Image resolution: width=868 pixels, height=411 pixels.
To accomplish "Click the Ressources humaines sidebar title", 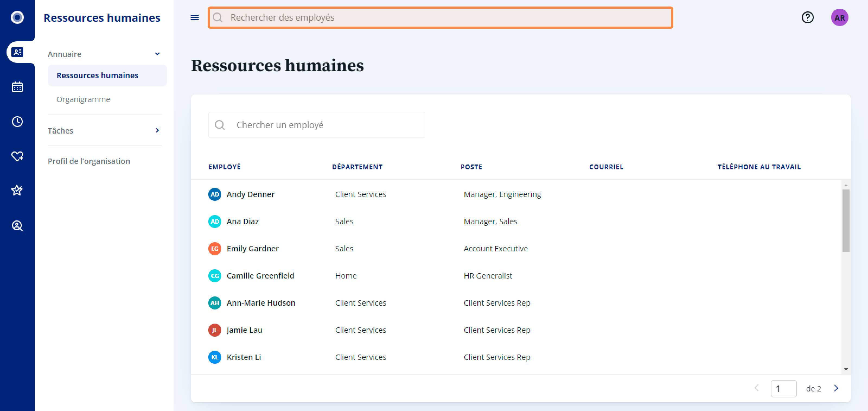I will (x=102, y=18).
